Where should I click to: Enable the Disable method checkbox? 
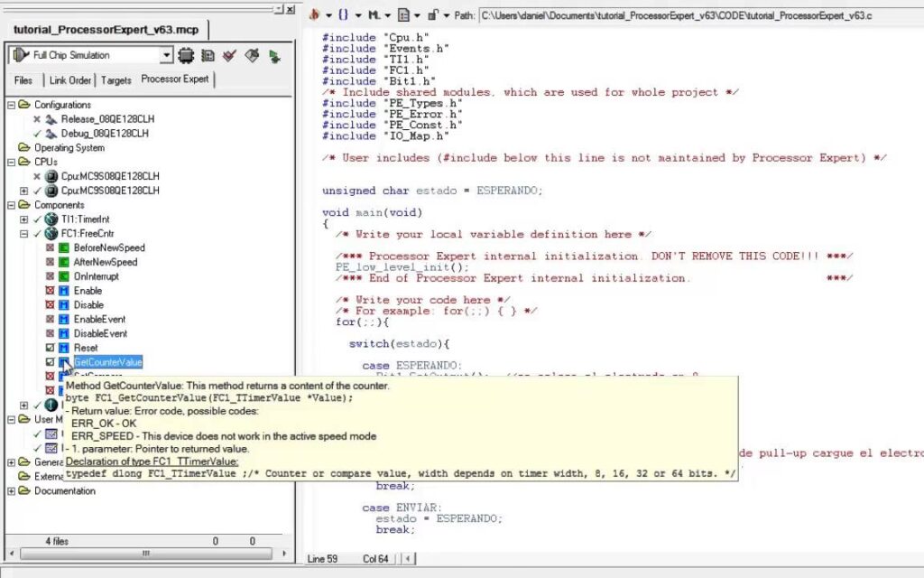[51, 305]
